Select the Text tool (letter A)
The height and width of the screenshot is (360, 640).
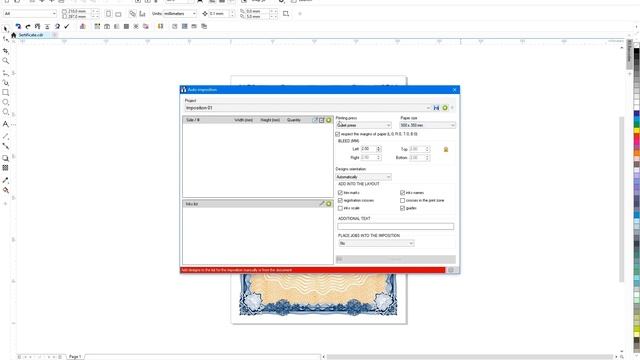tap(5, 124)
